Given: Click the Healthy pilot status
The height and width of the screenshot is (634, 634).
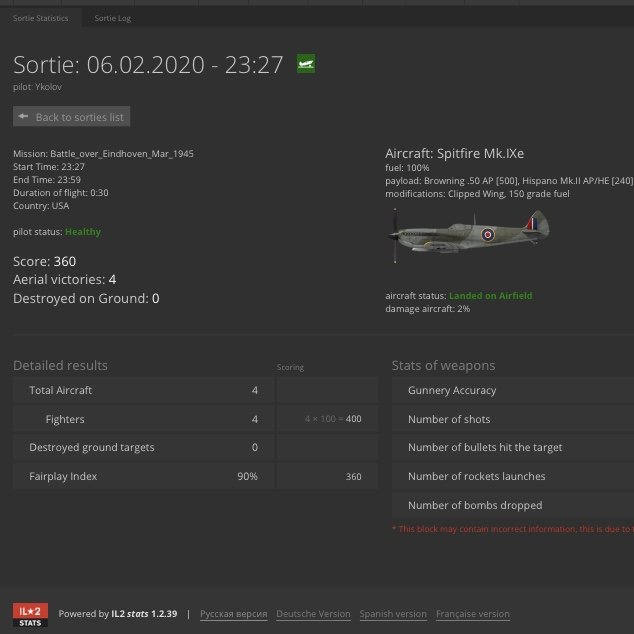Looking at the screenshot, I should 83,232.
